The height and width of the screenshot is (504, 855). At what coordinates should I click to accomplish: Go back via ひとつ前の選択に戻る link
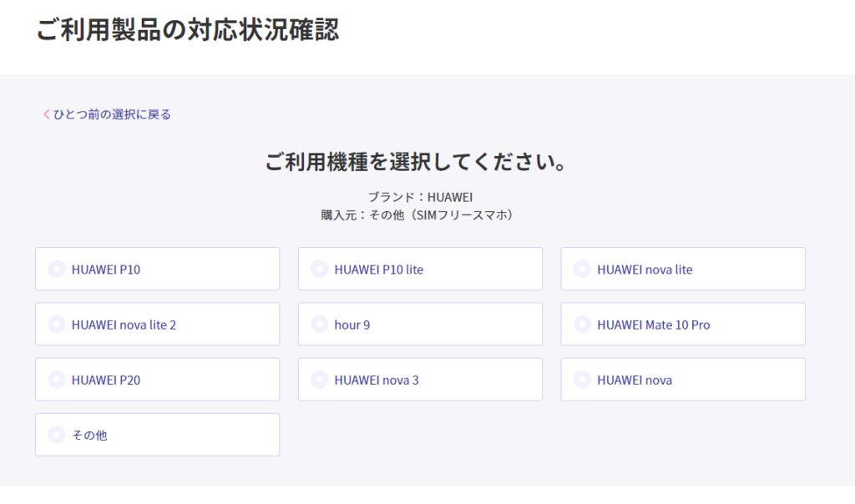click(x=107, y=114)
